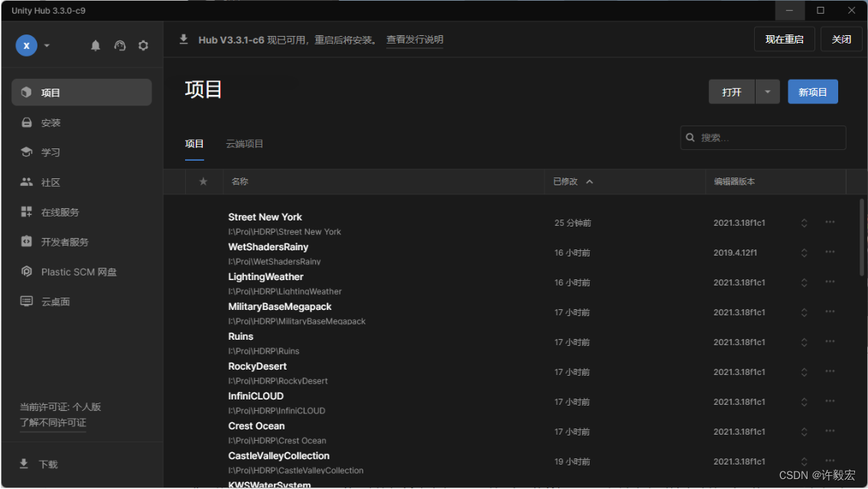
Task: Click the blue X account avatar
Action: tap(26, 45)
